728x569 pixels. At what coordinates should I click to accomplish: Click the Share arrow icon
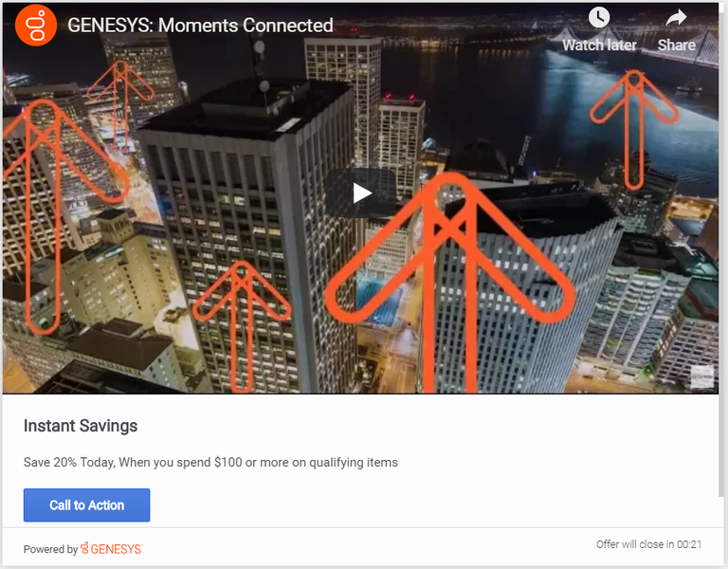(x=676, y=18)
